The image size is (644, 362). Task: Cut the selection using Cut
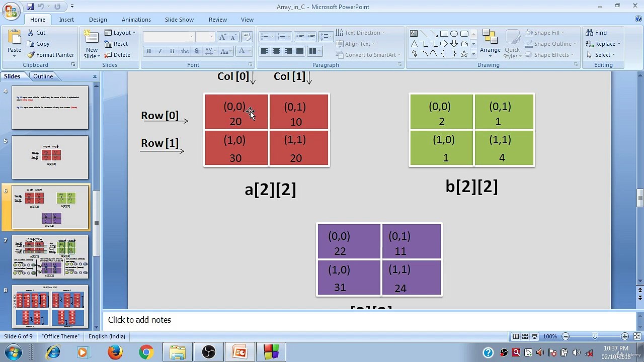(36, 33)
